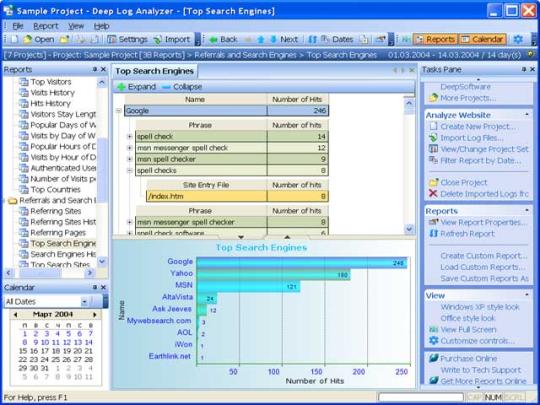
Task: Go to previous month in calendar
Action: (15, 315)
